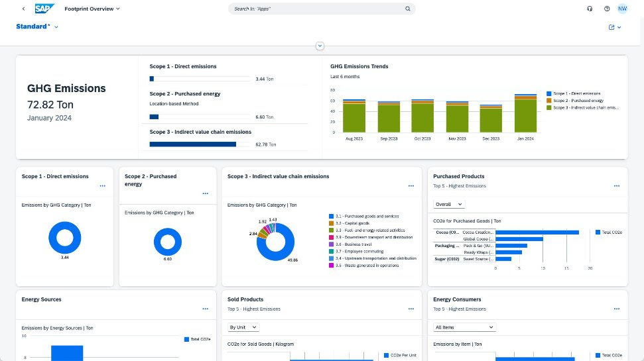Click the SAP logo
Screen dimensions: 644x361
coord(45,9)
